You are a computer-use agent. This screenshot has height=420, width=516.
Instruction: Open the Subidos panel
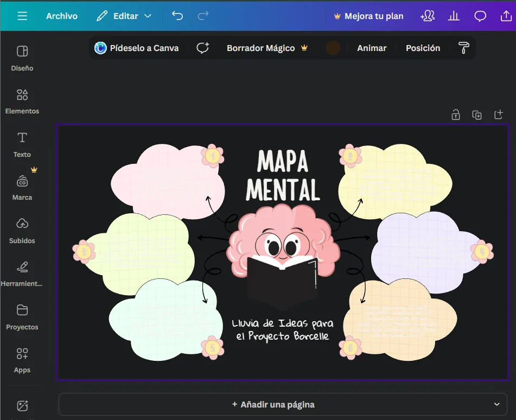(22, 231)
